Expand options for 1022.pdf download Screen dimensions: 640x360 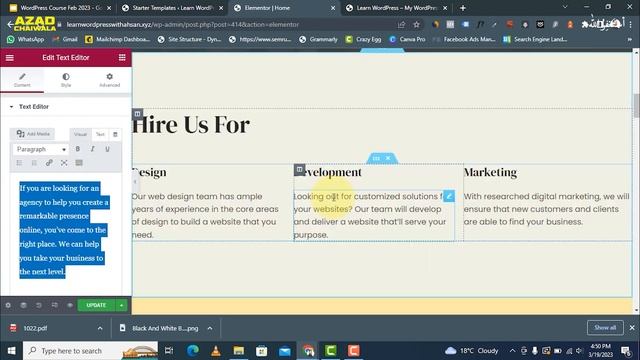click(100, 328)
